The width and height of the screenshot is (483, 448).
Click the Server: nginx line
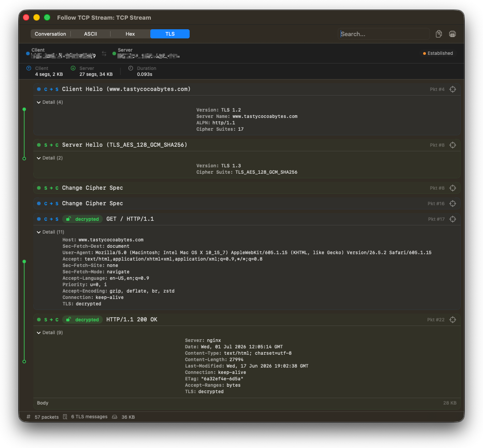coord(203,341)
